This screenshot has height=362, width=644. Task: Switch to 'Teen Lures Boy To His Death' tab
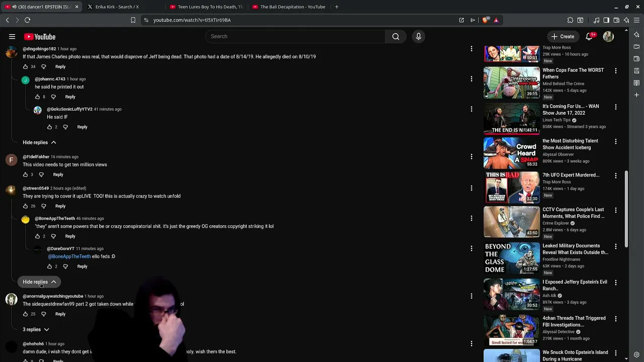(206, 7)
